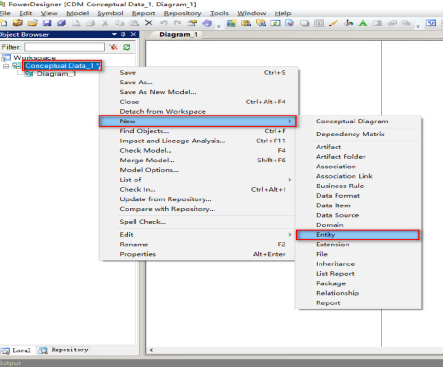Select the Diagram_1 tree item
This screenshot has height=367, width=443.
(56, 74)
